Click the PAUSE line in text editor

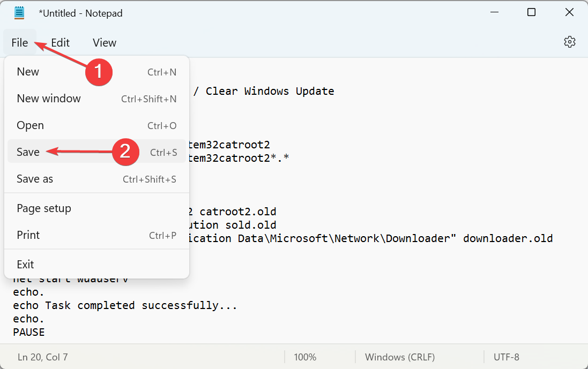(x=29, y=332)
